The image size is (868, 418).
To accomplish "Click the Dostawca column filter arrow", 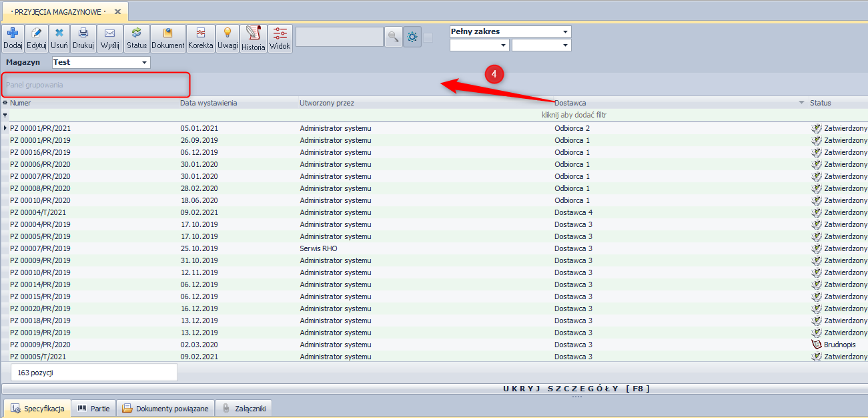I will pyautogui.click(x=801, y=103).
